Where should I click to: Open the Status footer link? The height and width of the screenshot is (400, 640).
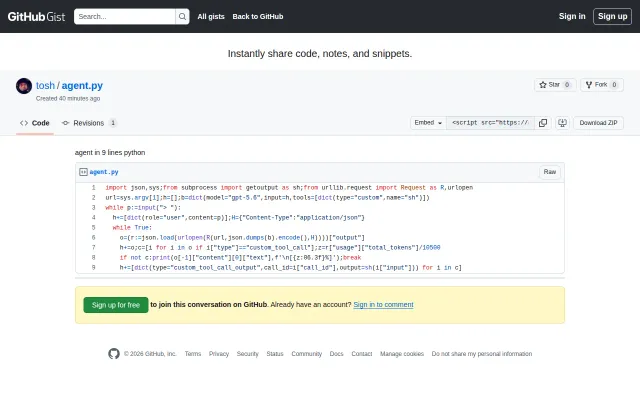275,354
